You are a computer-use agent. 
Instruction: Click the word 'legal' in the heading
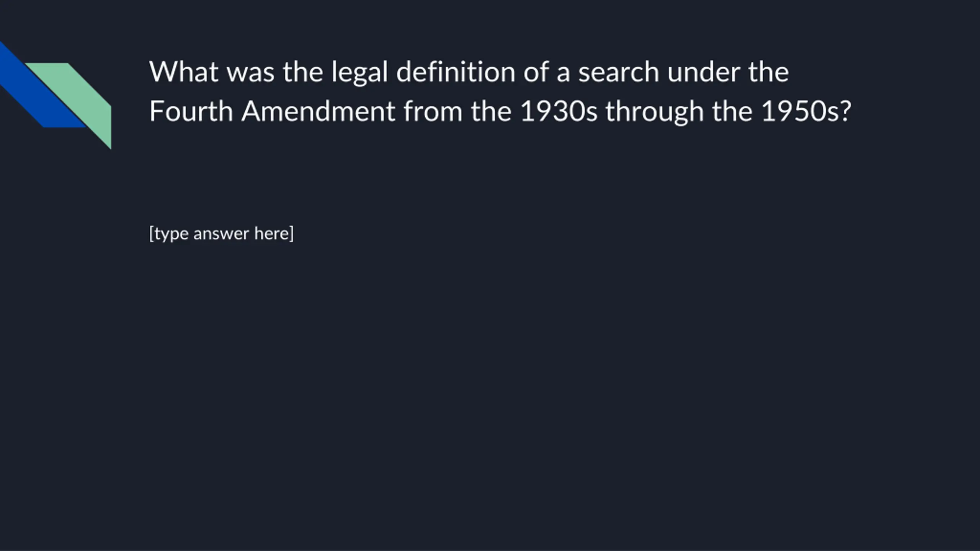359,72
